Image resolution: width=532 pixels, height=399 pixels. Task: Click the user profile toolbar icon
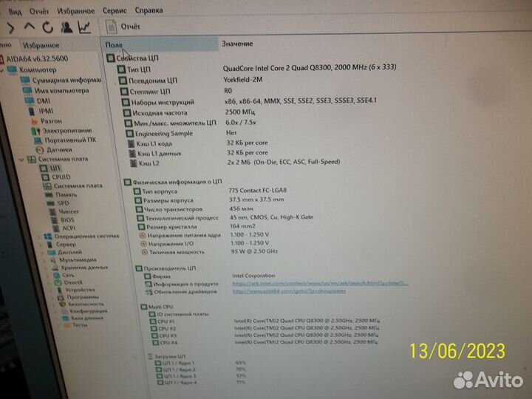pyautogui.click(x=66, y=27)
